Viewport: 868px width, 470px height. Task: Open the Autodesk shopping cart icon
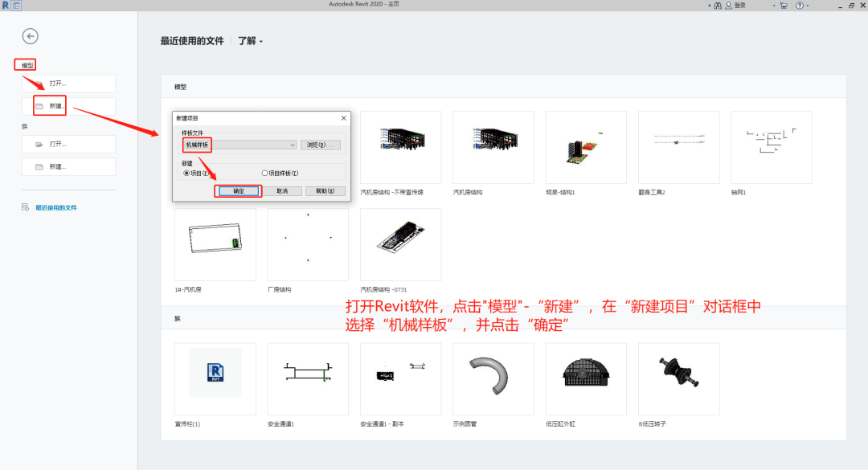pyautogui.click(x=784, y=6)
